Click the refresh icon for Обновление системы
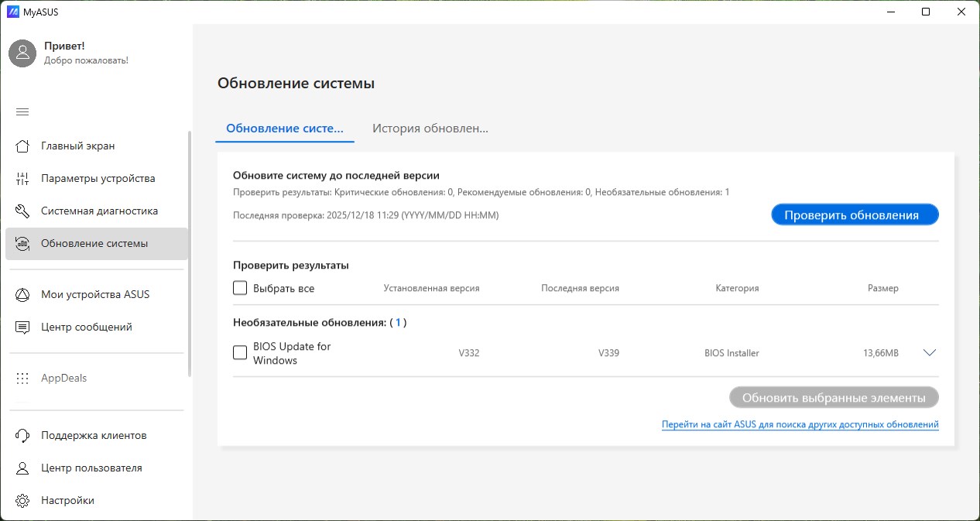Image resolution: width=980 pixels, height=521 pixels. pos(22,243)
